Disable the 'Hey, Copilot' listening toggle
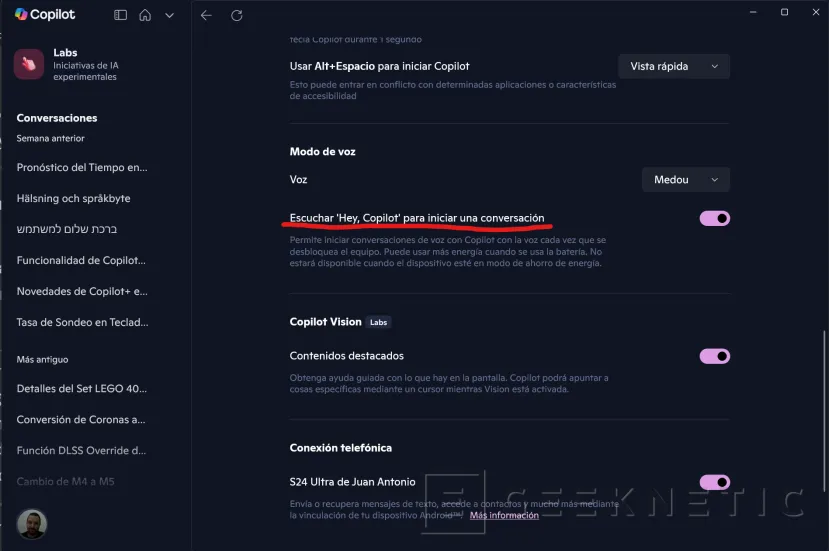 pos(715,218)
